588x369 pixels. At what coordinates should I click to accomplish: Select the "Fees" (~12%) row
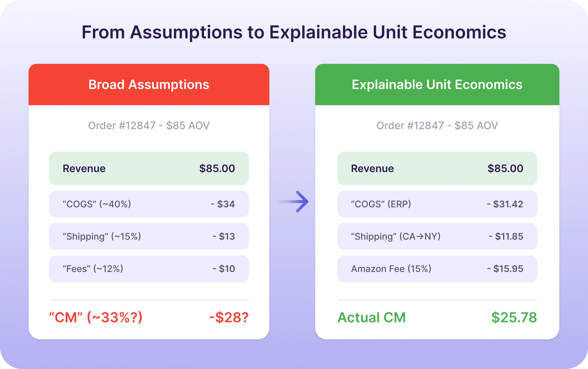[x=149, y=269]
